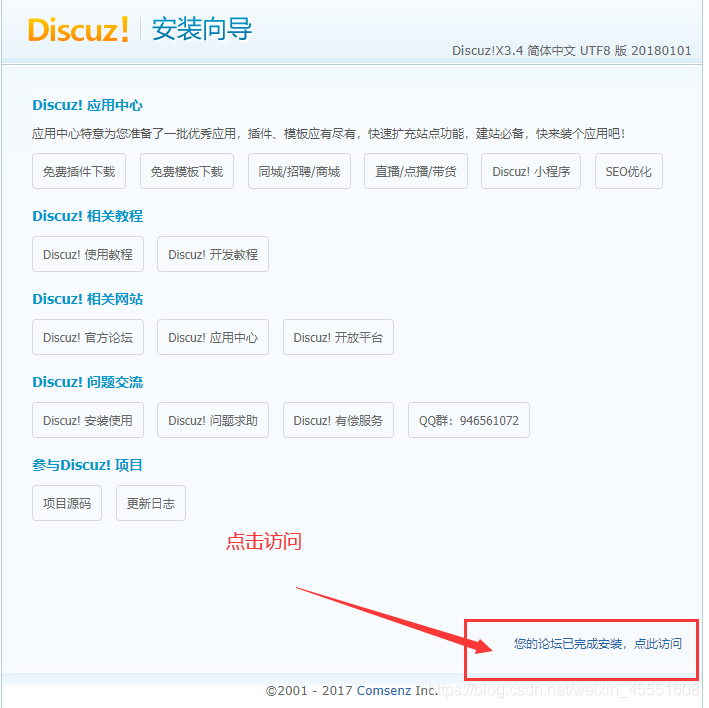Click the 应用中心特意为您准备了 description text
The image size is (709, 708).
tap(328, 134)
